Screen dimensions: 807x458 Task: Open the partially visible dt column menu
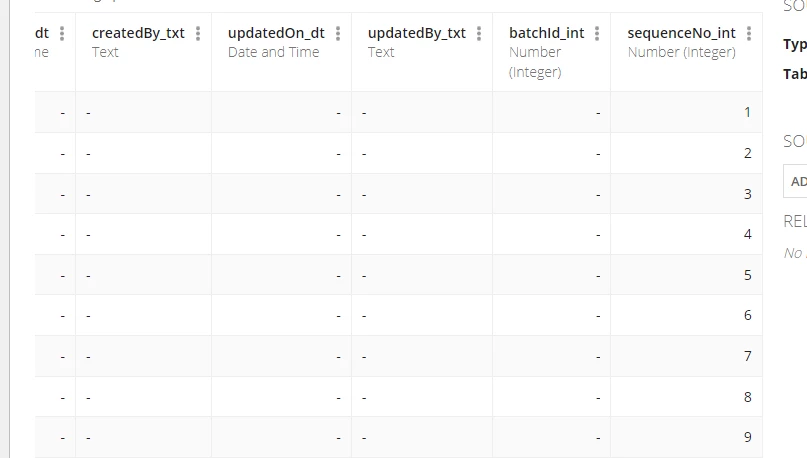(x=62, y=33)
